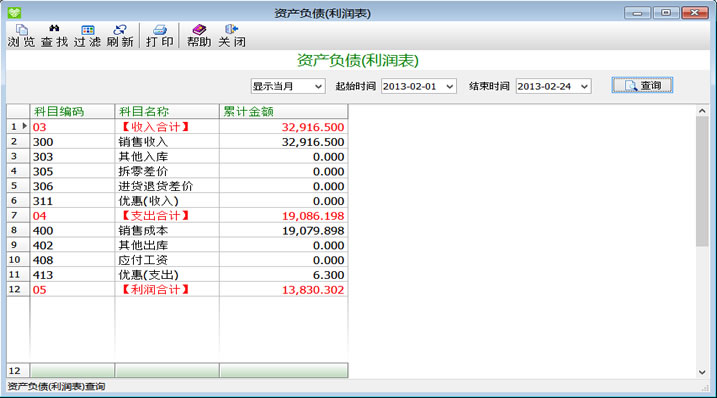This screenshot has width=717, height=398.
Task: Select the 销售收入 cell
Action: coord(167,142)
